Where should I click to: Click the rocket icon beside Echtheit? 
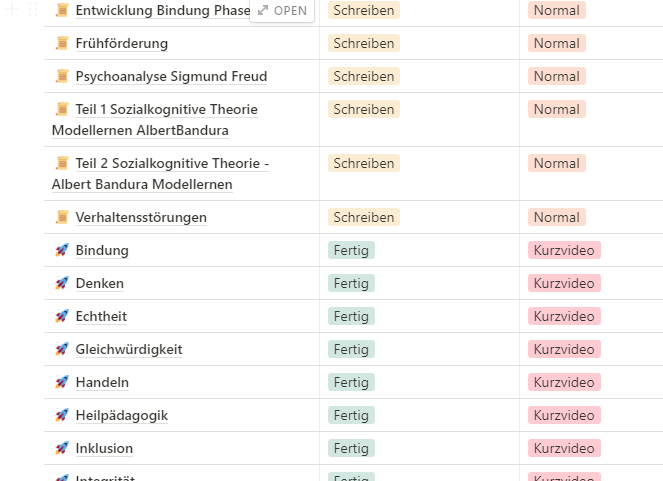(x=62, y=316)
